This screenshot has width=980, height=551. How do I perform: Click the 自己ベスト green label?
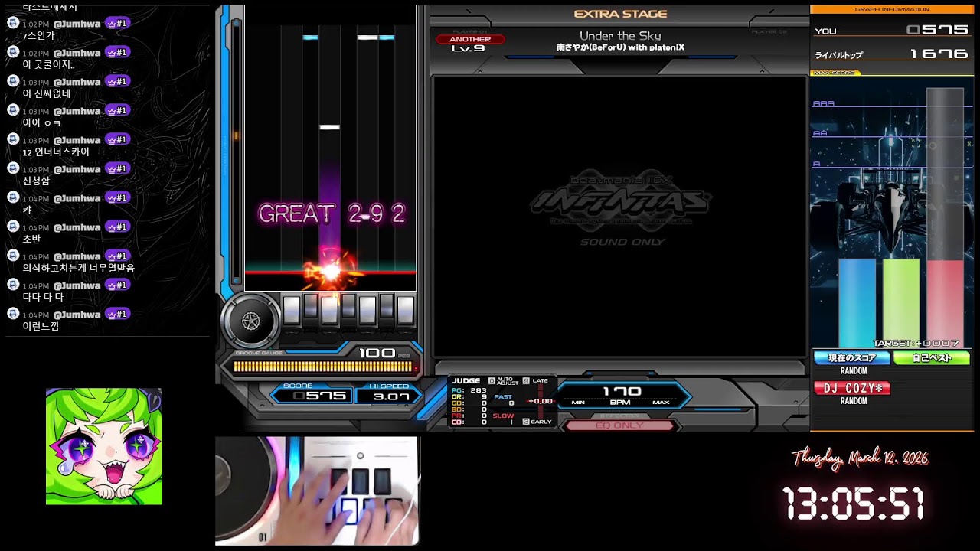(x=932, y=358)
